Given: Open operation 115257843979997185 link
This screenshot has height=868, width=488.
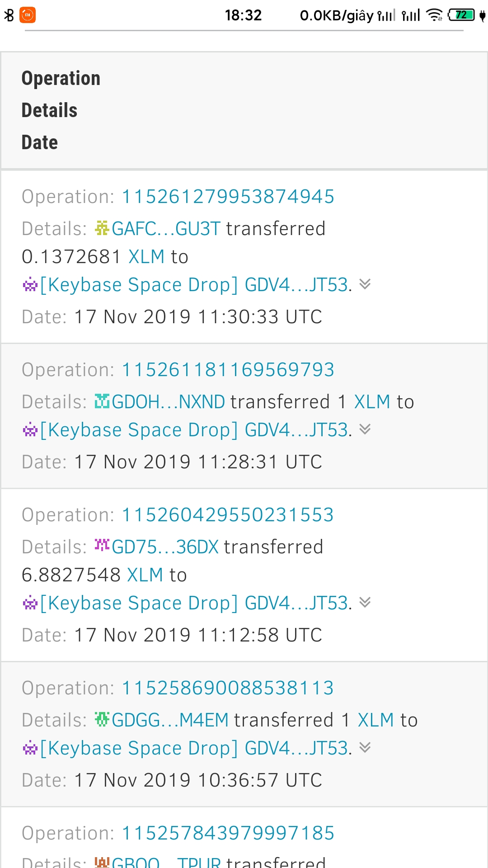Looking at the screenshot, I should coord(228,833).
